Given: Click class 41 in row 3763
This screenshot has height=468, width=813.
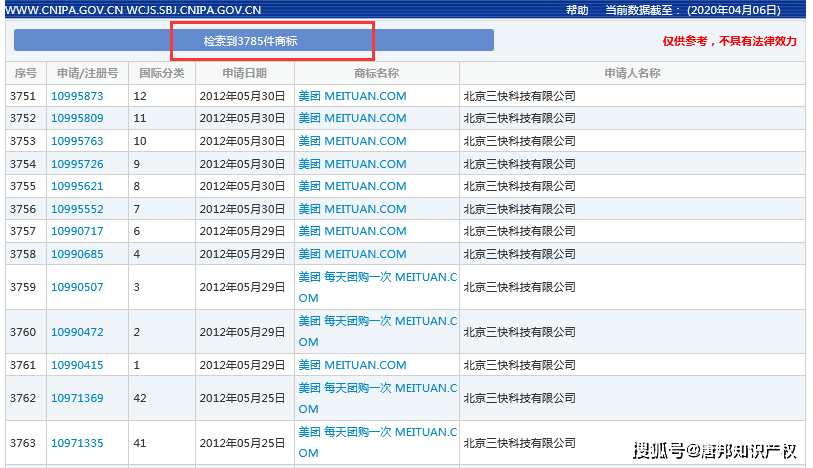Looking at the screenshot, I should tap(140, 443).
